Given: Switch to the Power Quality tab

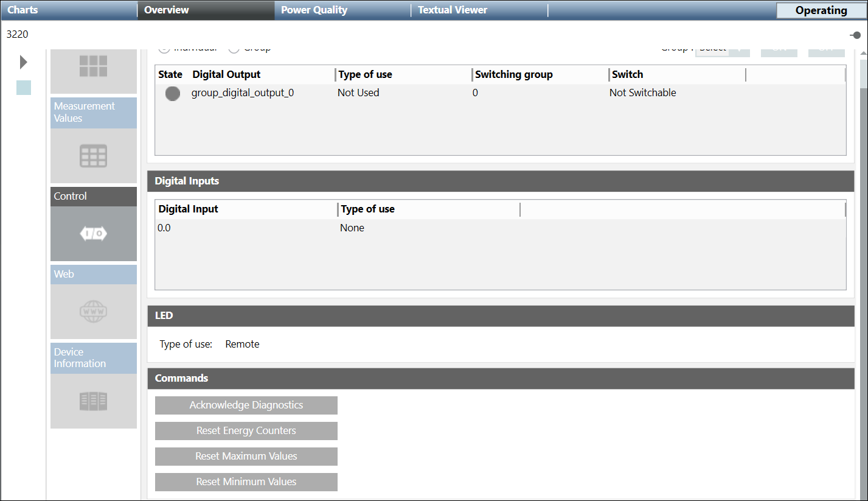Looking at the screenshot, I should click(x=314, y=10).
